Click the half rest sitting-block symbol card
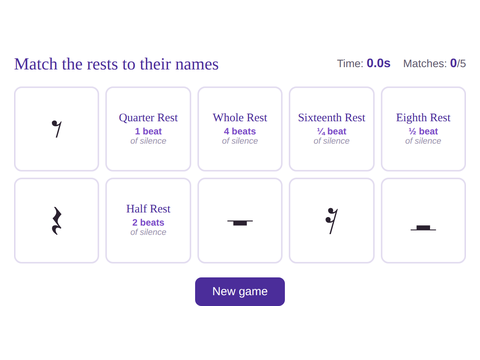Viewport: 480px width, 360px height. click(423, 221)
